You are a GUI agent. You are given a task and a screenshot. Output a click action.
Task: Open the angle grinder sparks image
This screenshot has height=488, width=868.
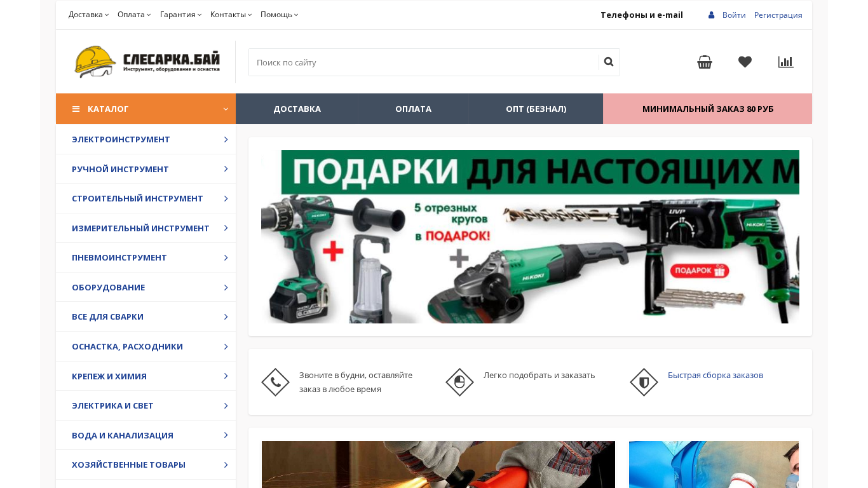[438, 464]
